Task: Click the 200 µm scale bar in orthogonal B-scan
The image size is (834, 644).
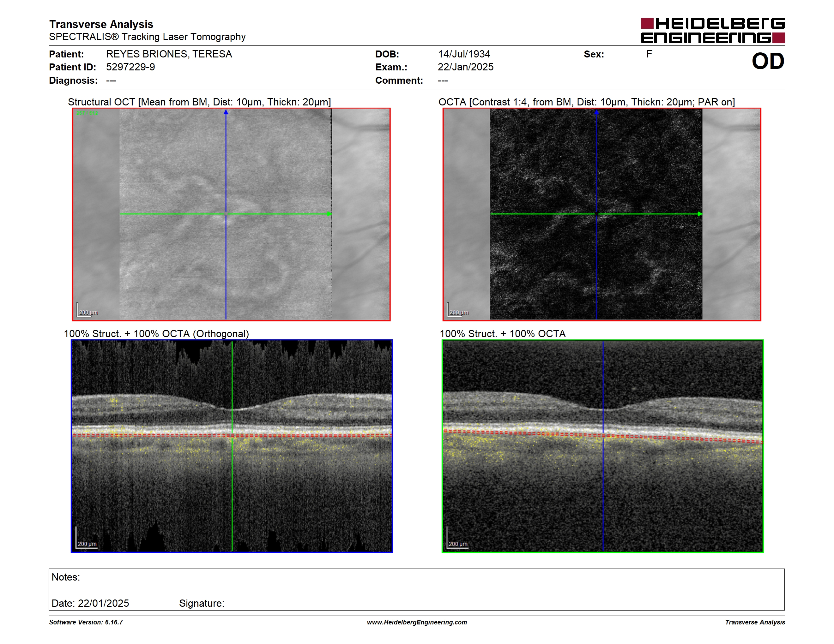Action: (86, 538)
